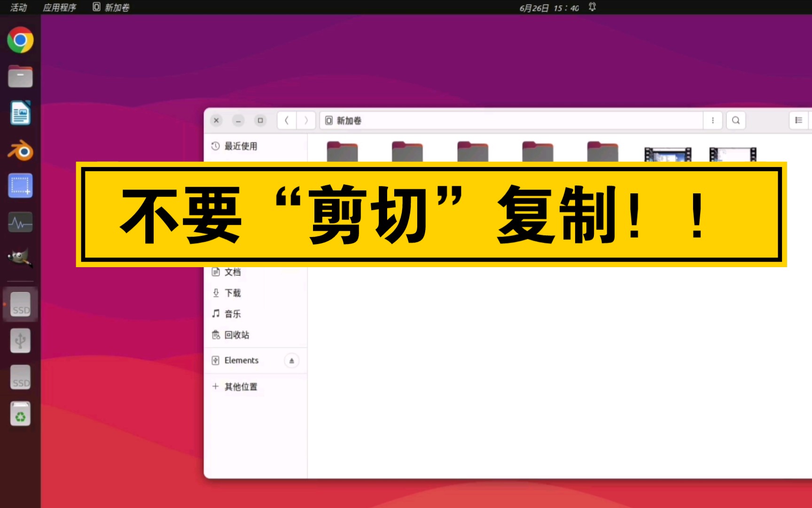812x508 pixels.
Task: Open the second SSD drive in dock
Action: click(21, 377)
